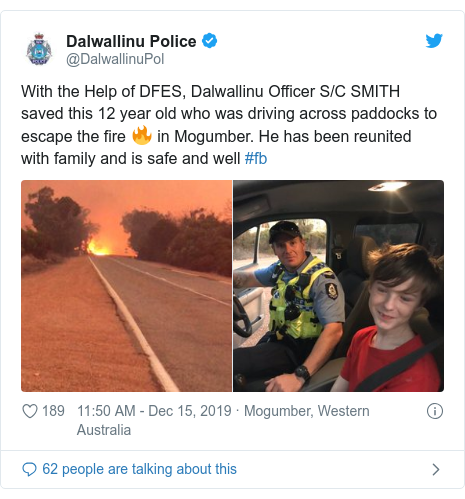Click the 189 likes count
The height and width of the screenshot is (499, 465).
(53, 411)
